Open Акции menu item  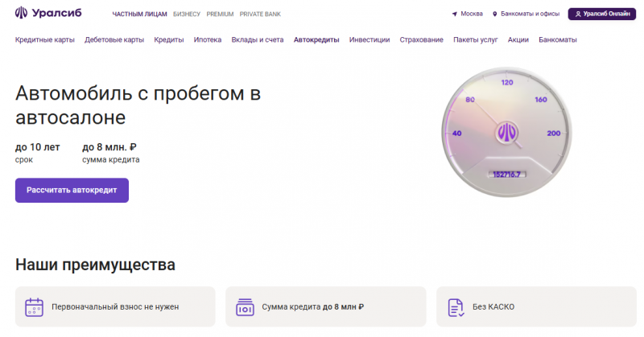point(518,40)
